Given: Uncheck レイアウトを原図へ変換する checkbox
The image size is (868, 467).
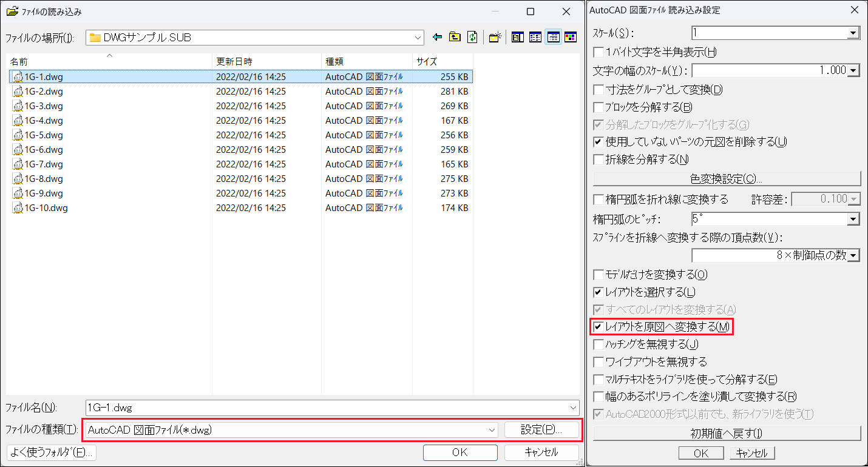Looking at the screenshot, I should [598, 327].
